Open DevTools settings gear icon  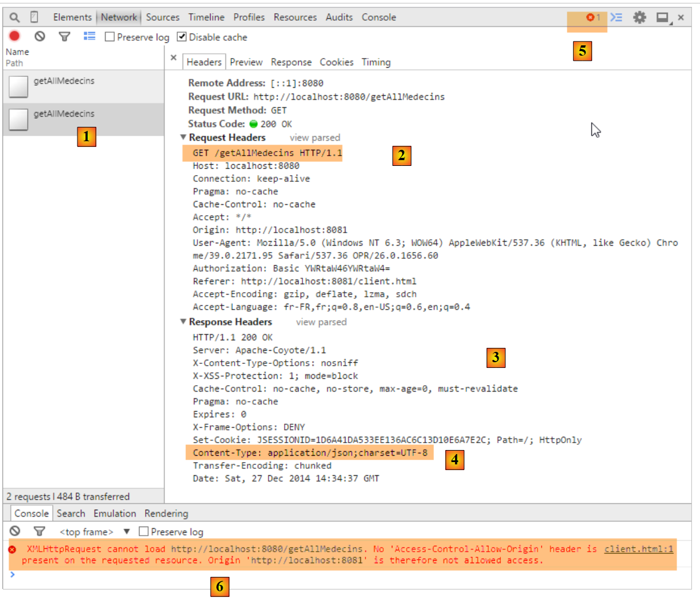tap(639, 17)
